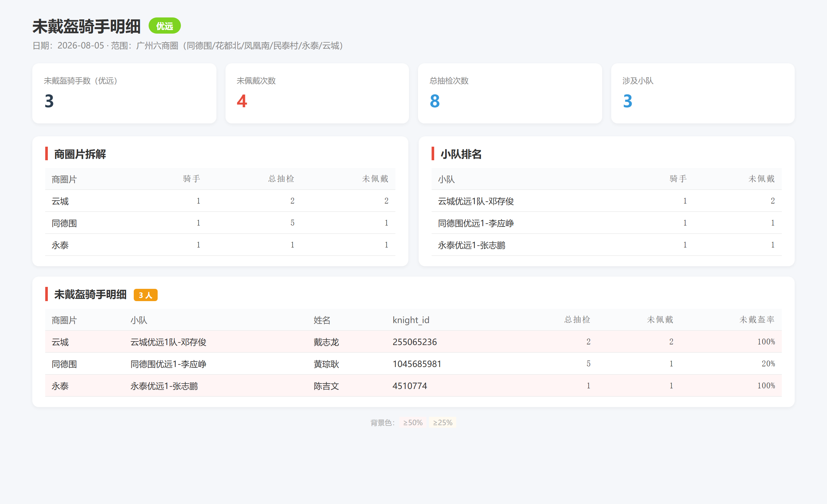Click the knight_id column header
This screenshot has width=827, height=504.
tap(411, 320)
